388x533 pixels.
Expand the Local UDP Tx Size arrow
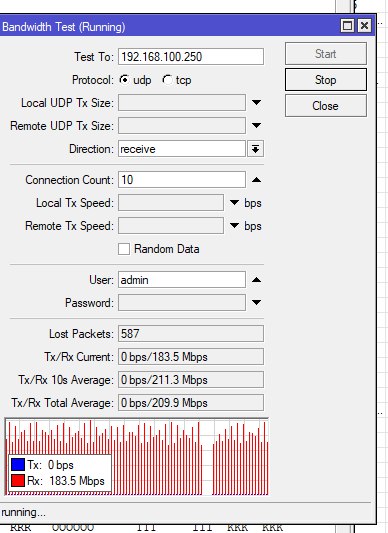256,102
